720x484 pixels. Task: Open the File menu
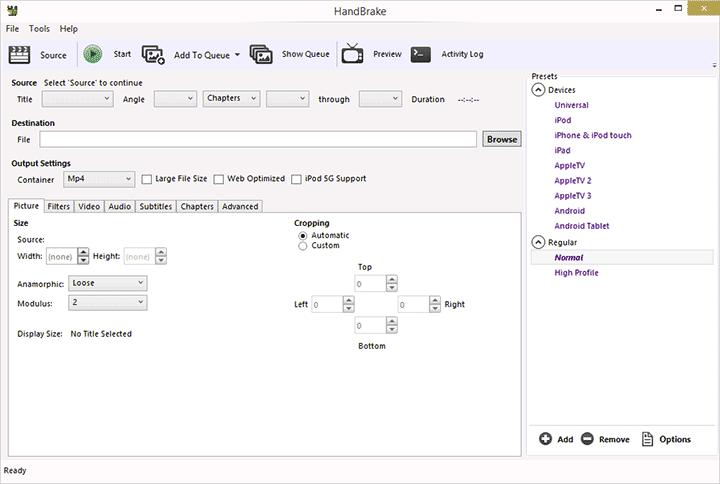tap(12, 28)
